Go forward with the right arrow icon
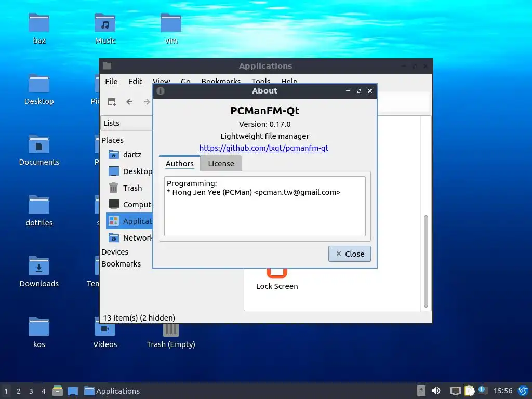 (147, 102)
